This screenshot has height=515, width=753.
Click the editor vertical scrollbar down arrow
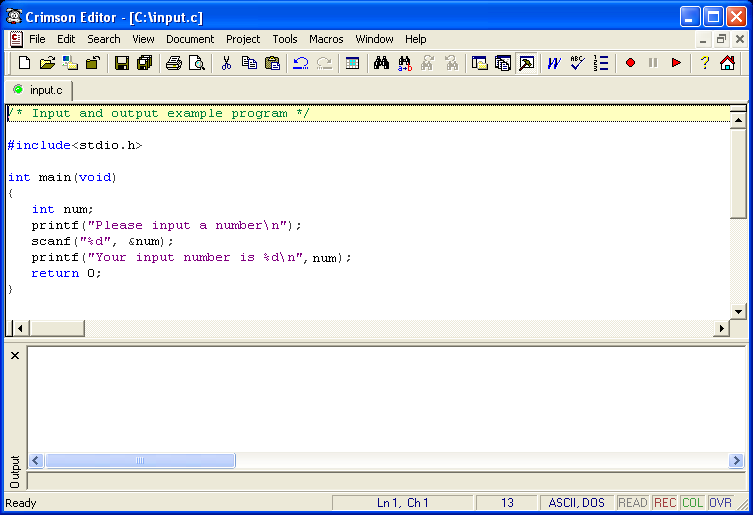[739, 311]
